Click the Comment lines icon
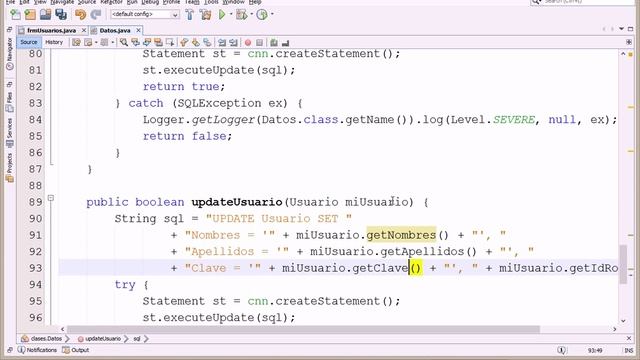 pos(274,42)
